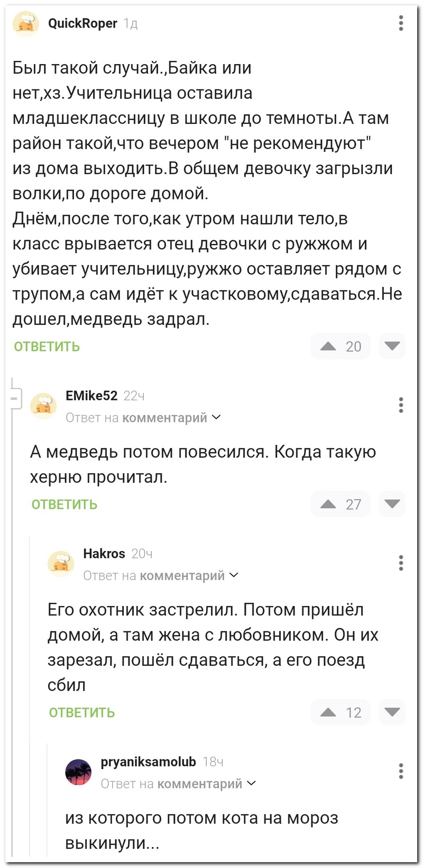Collapse the reply thread under QuickRoper's comment
423x868 pixels.
14,397
